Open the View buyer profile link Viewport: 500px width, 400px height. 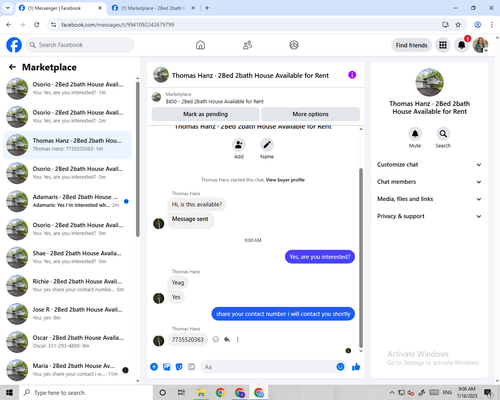point(285,180)
